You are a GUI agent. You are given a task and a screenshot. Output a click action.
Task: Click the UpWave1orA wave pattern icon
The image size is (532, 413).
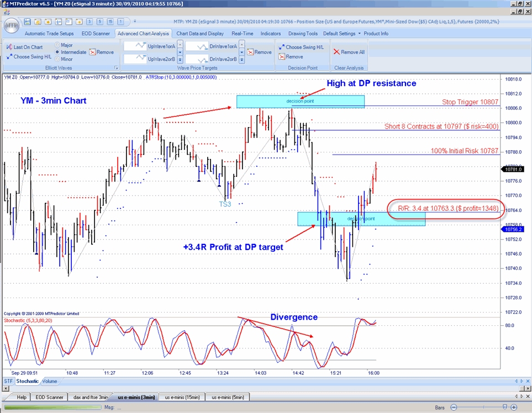tap(140, 46)
